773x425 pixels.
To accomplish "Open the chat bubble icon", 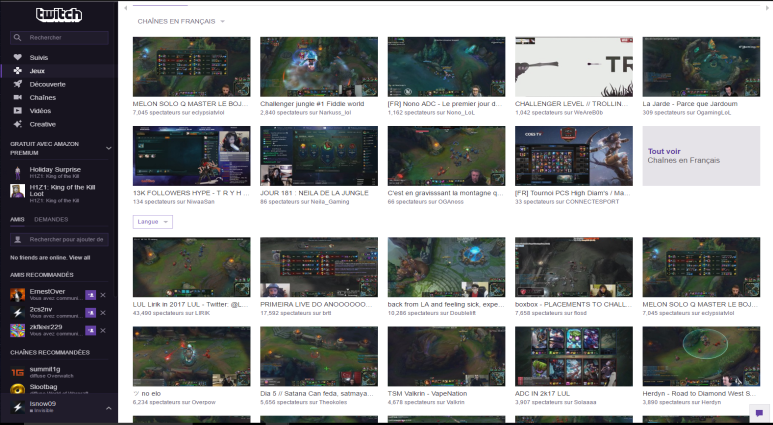I will pyautogui.click(x=759, y=413).
